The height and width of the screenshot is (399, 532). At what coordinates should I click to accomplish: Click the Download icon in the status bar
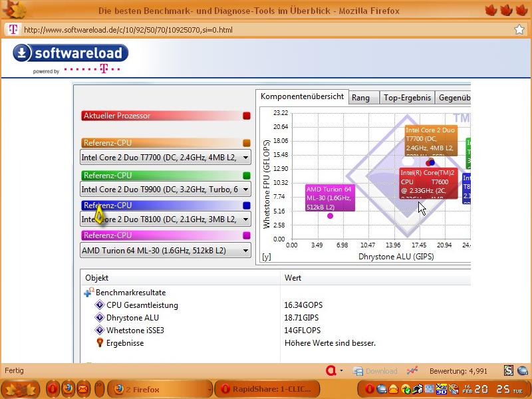point(375,370)
